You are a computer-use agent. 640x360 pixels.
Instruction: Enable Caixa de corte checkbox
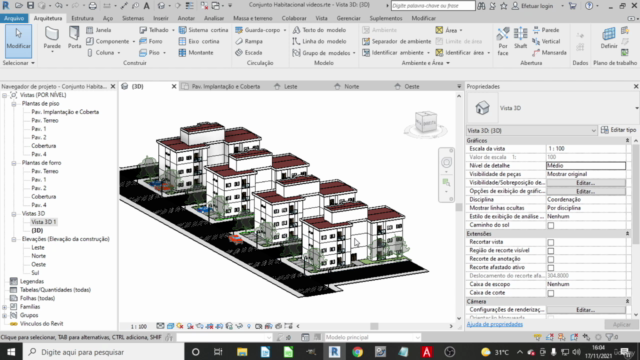click(x=551, y=293)
